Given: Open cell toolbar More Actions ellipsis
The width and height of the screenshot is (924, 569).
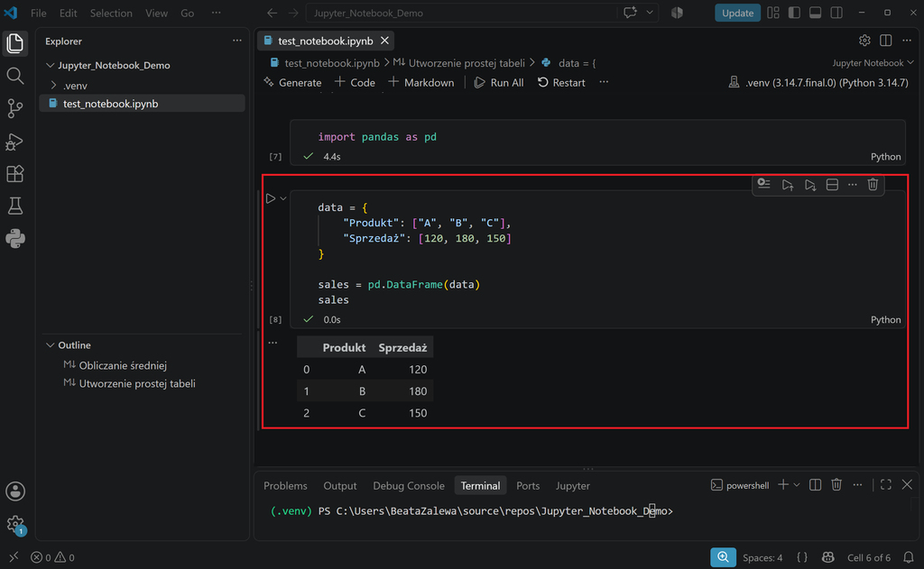Looking at the screenshot, I should pyautogui.click(x=853, y=185).
